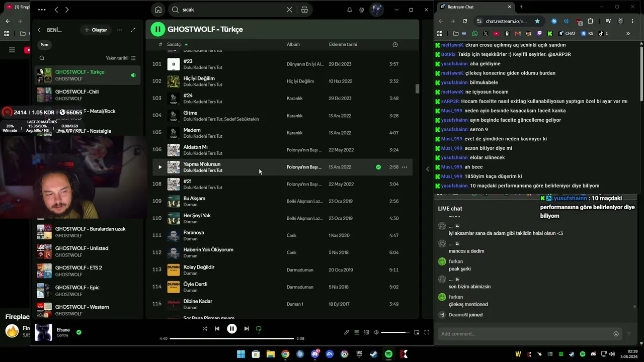This screenshot has height=362, width=644.
Task: Open Spotify notifications bell
Action: (x=349, y=10)
